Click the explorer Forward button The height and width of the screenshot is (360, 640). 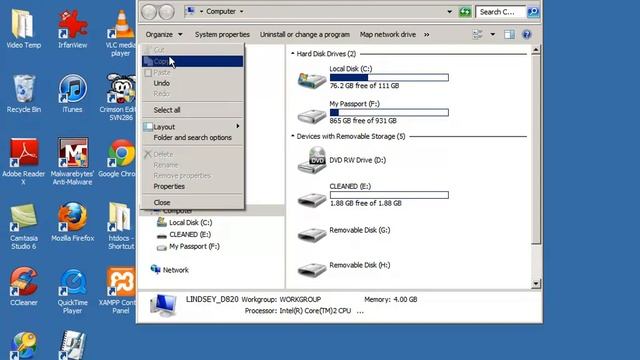pyautogui.click(x=166, y=12)
